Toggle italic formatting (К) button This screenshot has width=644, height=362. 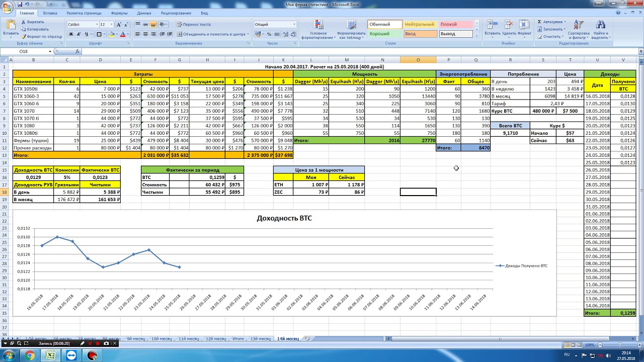click(x=78, y=34)
